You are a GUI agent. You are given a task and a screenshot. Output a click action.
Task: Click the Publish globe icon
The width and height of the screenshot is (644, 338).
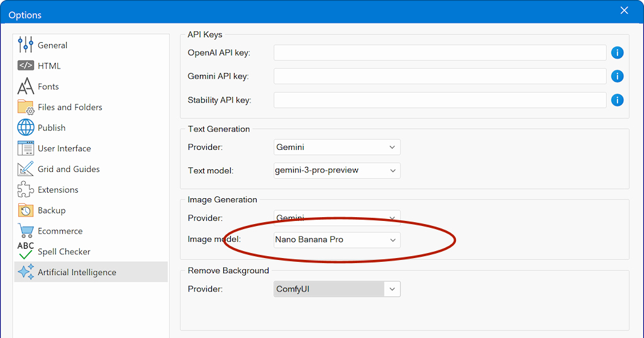tap(25, 128)
